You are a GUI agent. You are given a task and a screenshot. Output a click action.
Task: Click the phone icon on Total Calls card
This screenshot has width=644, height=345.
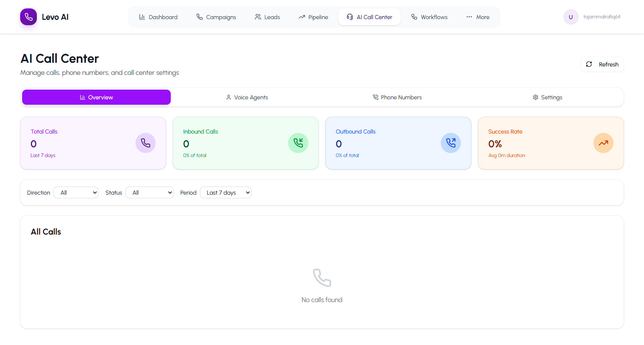[x=145, y=143]
